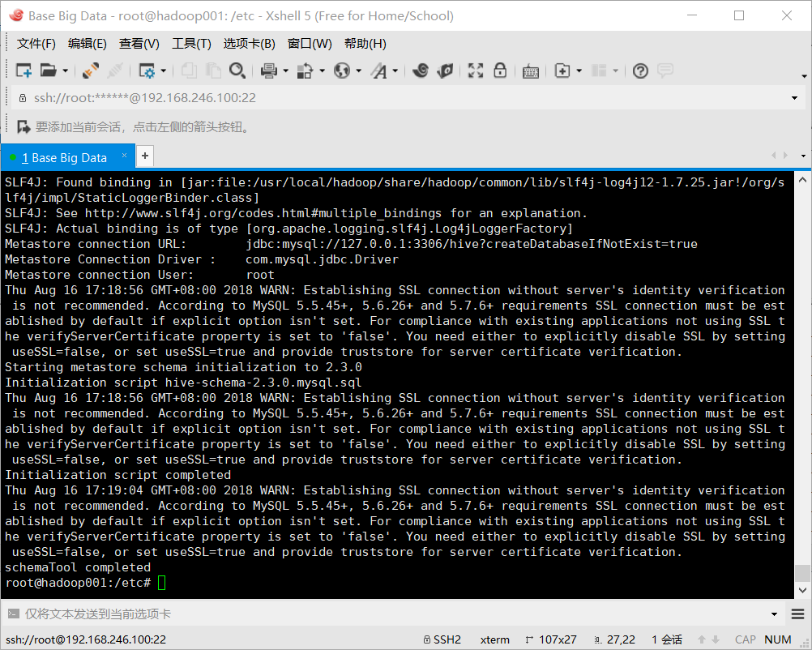Expand the globe encoding dropdown arrow

[358, 71]
